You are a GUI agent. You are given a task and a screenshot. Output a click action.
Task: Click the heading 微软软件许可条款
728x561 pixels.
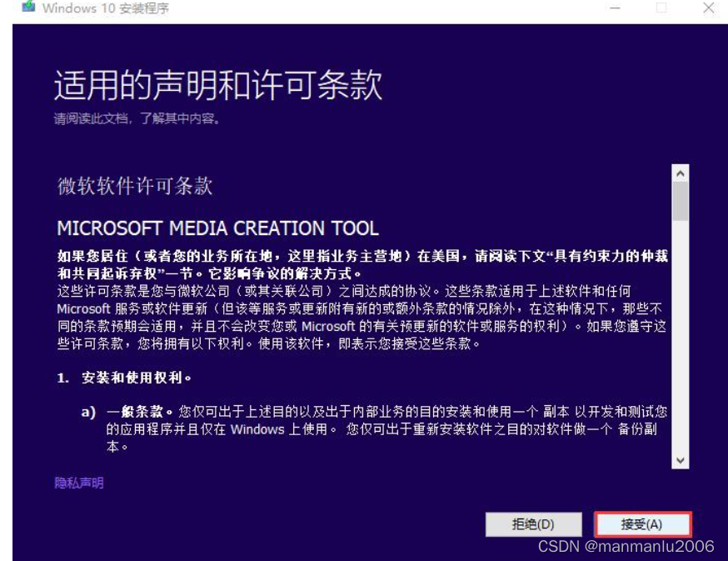[x=135, y=186]
